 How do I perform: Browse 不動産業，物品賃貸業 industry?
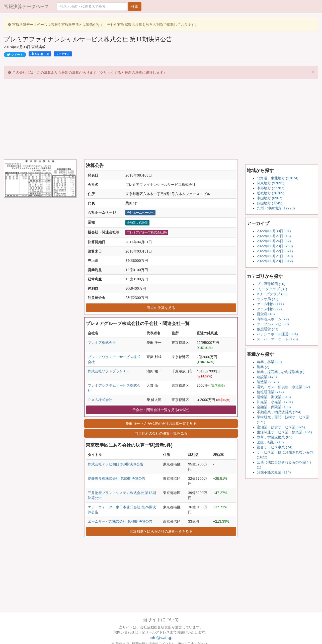pos(279,412)
